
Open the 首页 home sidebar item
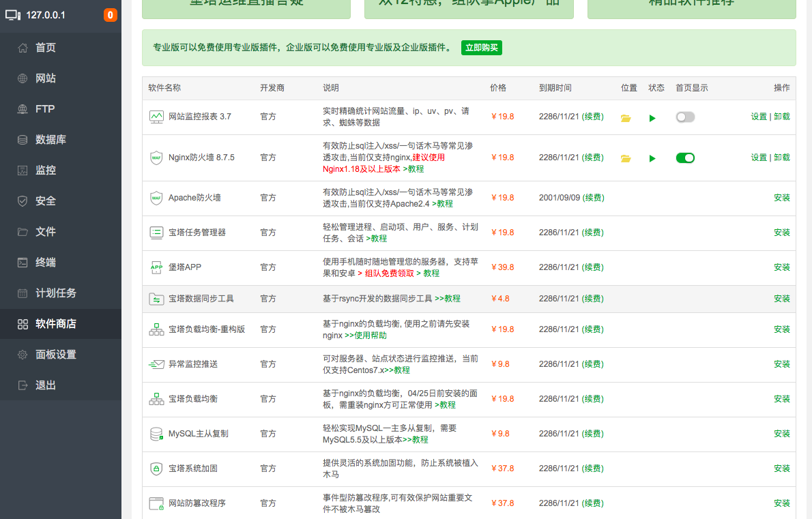pyautogui.click(x=61, y=48)
